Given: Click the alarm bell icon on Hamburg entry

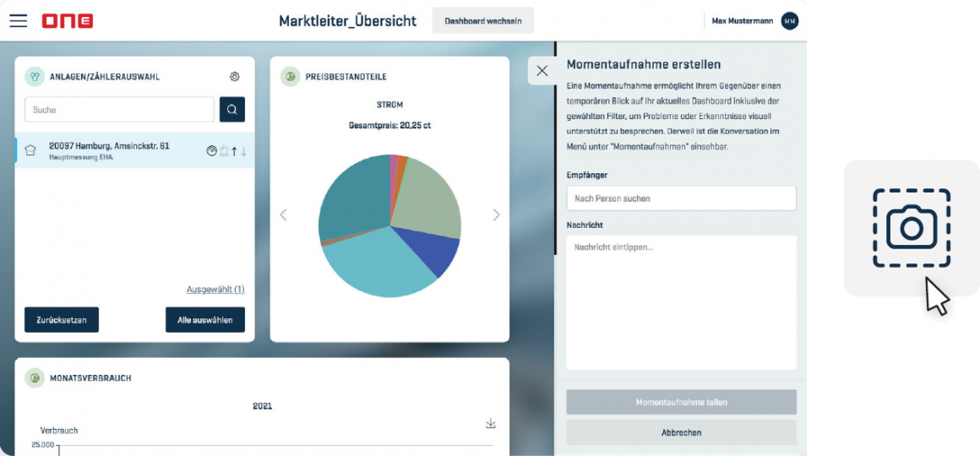Looking at the screenshot, I should tap(223, 151).
